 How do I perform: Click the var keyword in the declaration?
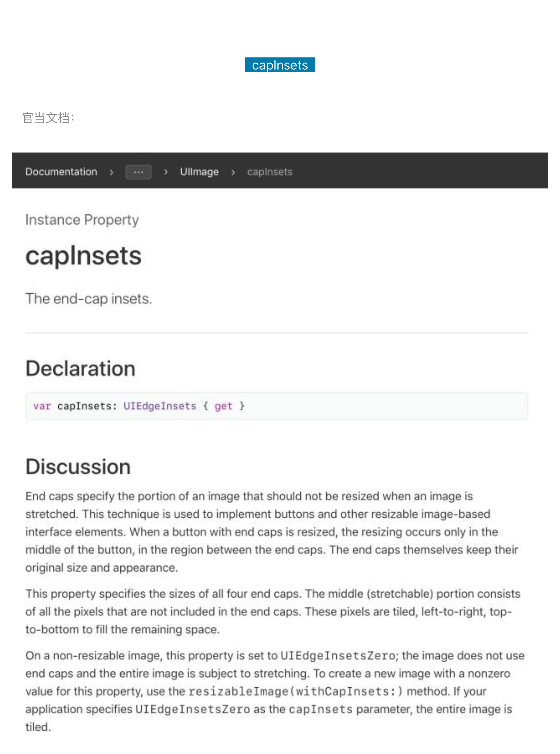[x=42, y=406]
